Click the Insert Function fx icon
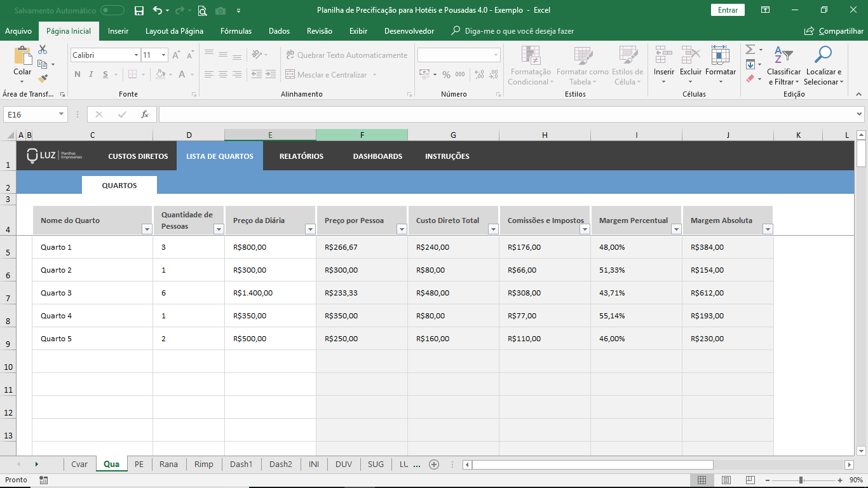The image size is (868, 488). pyautogui.click(x=145, y=114)
